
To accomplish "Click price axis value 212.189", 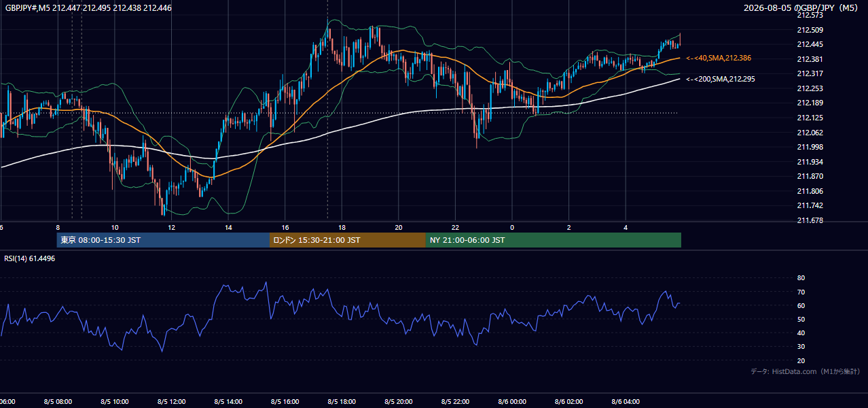I will pyautogui.click(x=810, y=103).
